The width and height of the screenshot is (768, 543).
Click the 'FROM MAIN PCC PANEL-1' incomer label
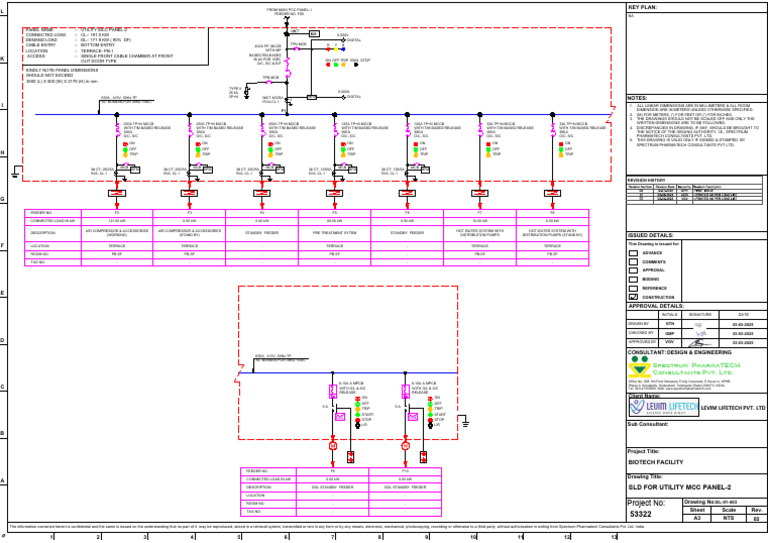[289, 10]
